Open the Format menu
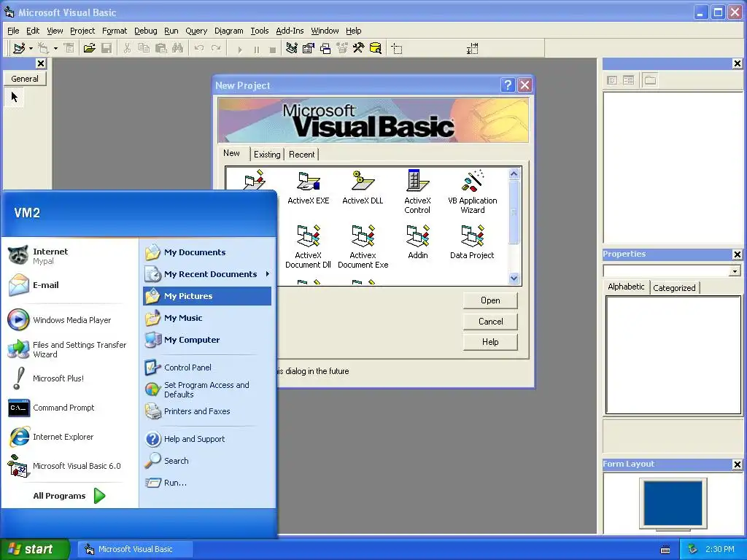 click(x=115, y=31)
